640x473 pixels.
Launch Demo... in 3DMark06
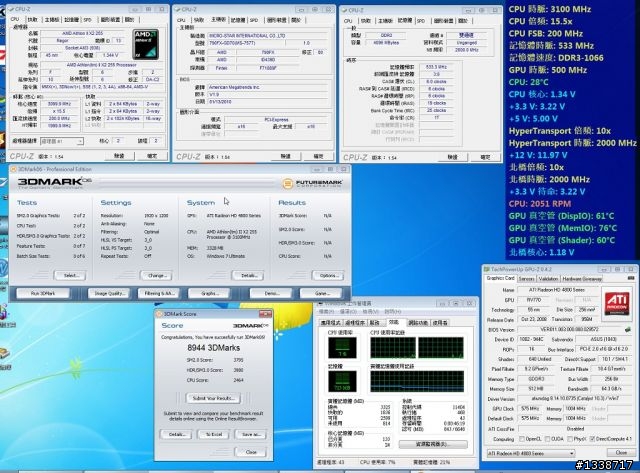pos(271,293)
